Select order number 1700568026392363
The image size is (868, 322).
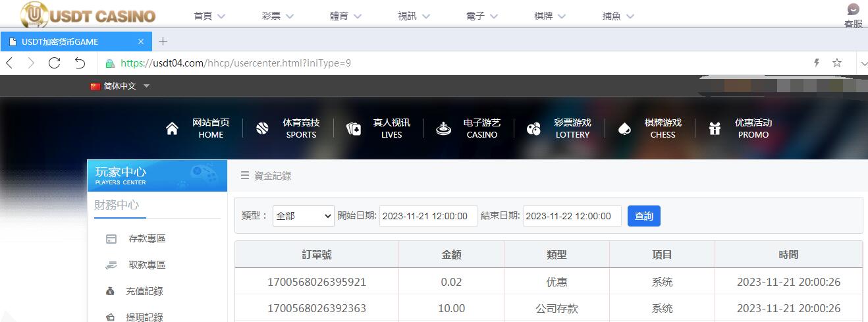point(317,308)
